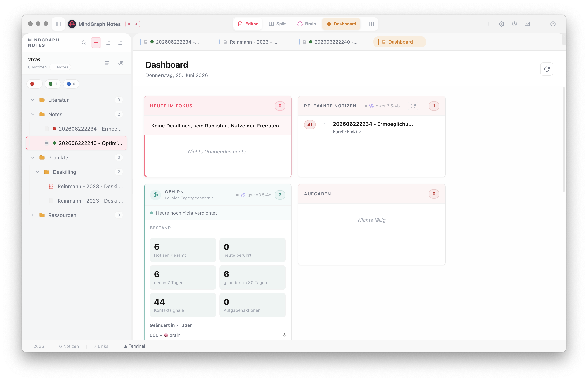Click the plus icon in title bar
The image size is (588, 381).
(x=489, y=24)
